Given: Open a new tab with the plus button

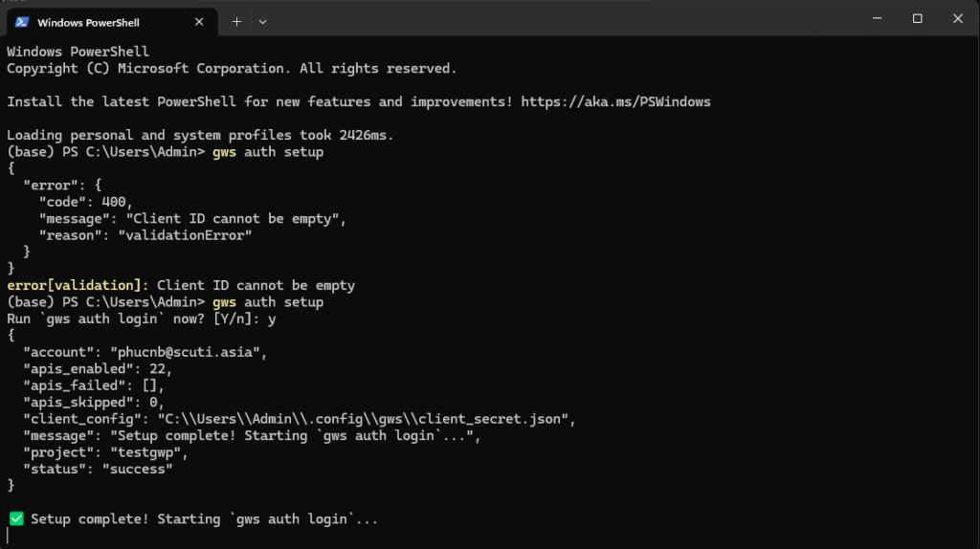Looking at the screenshot, I should point(237,21).
